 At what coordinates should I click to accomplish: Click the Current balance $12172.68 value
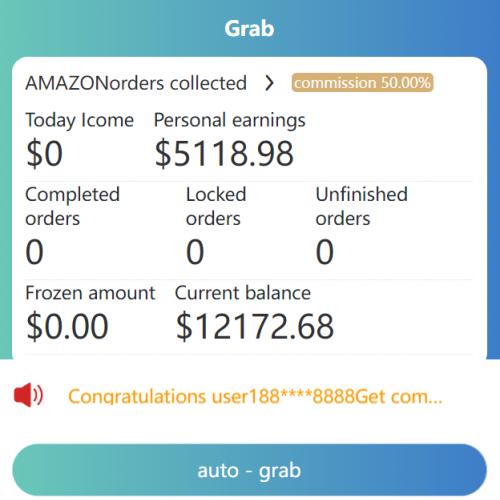(x=255, y=326)
